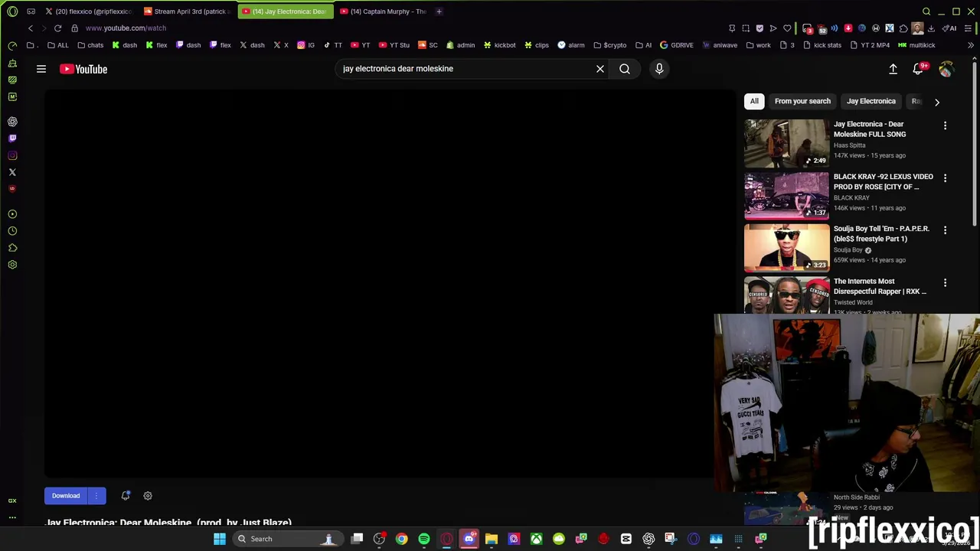Viewport: 980px width, 551px height.
Task: Click the YouTube search magnifier button
Action: coord(625,69)
